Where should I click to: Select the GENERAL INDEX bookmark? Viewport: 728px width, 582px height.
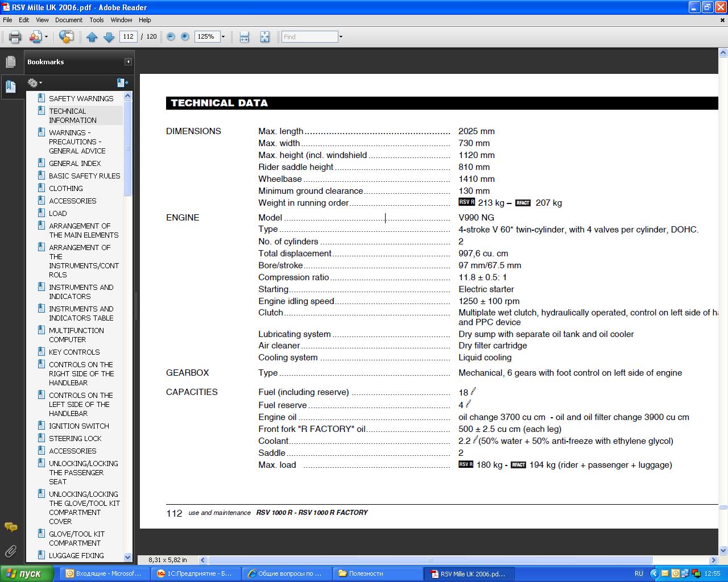(75, 163)
